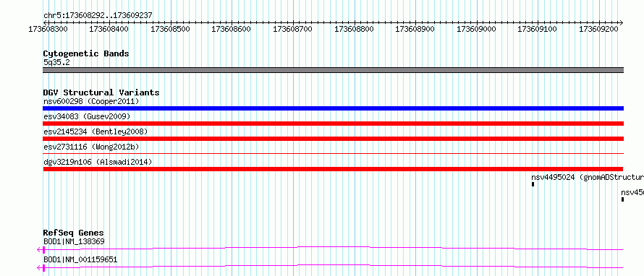Image resolution: width=644 pixels, height=276 pixels.
Task: Click ruler position 173608400
Action: tap(109, 29)
